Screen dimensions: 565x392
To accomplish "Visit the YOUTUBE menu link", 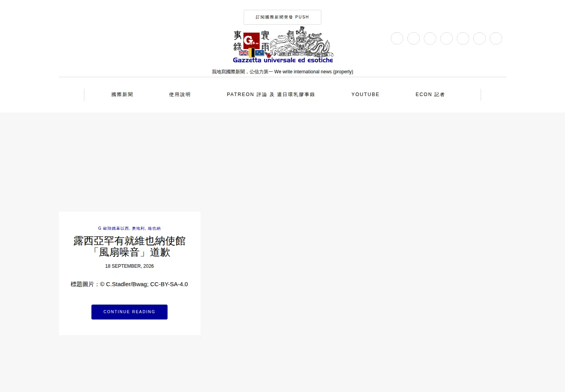I will coord(365,94).
